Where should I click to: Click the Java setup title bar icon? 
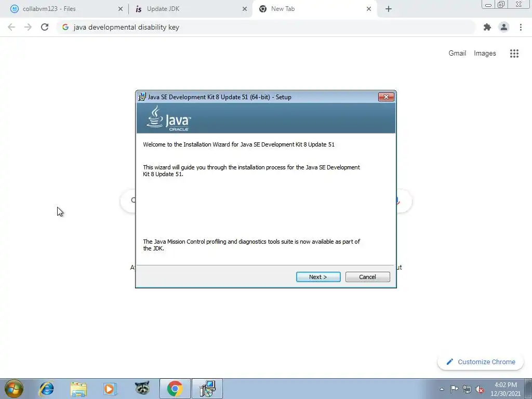point(142,97)
